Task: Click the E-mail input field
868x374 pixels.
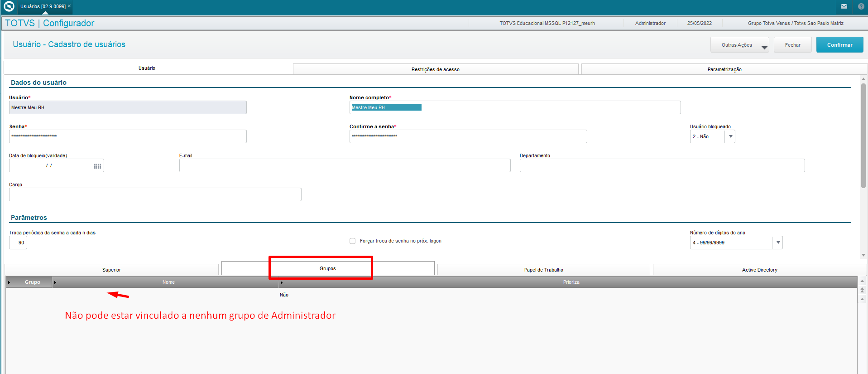Action: click(345, 165)
